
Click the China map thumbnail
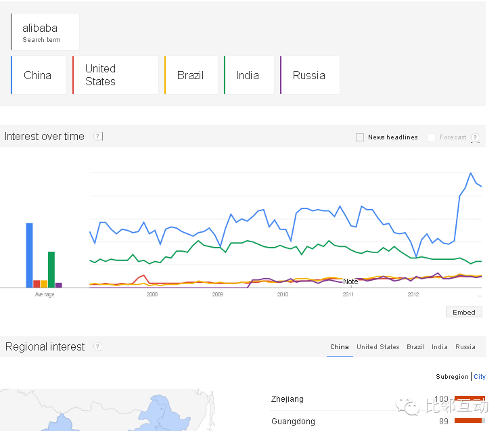click(x=108, y=410)
